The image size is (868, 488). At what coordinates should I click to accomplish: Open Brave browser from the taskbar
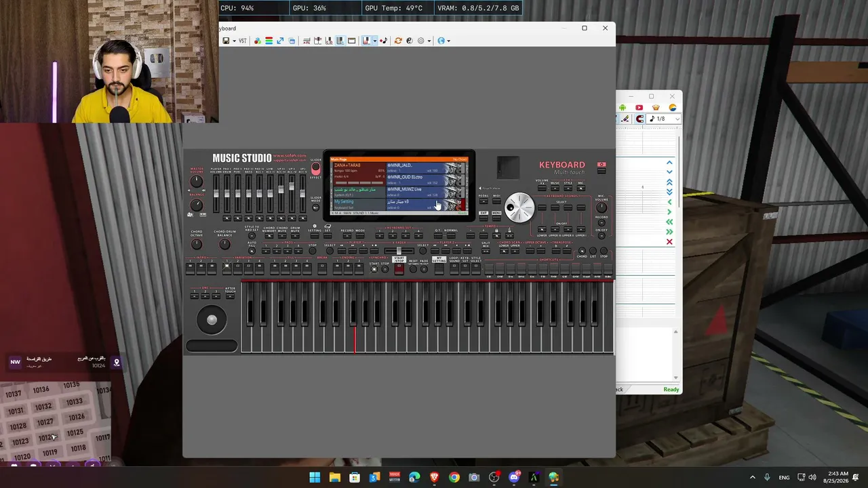coord(434,477)
